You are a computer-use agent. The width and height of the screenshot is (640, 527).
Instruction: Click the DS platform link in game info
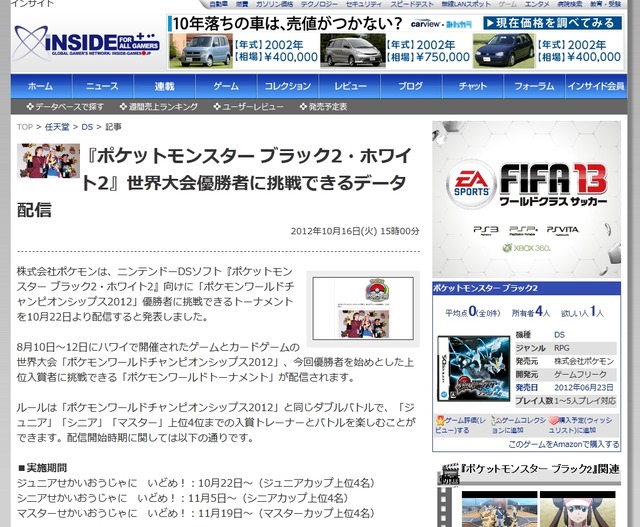559,335
